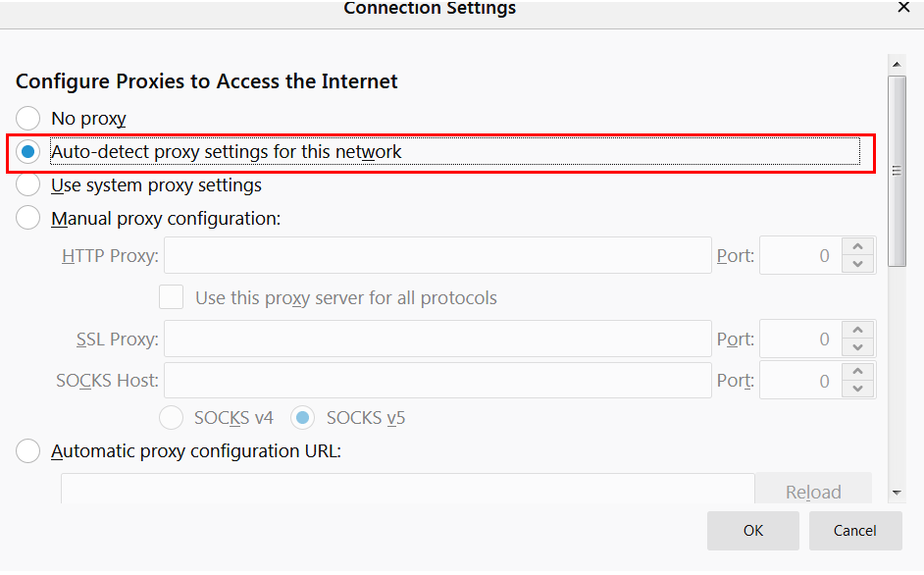
Task: Select the No proxy option
Action: coord(28,119)
